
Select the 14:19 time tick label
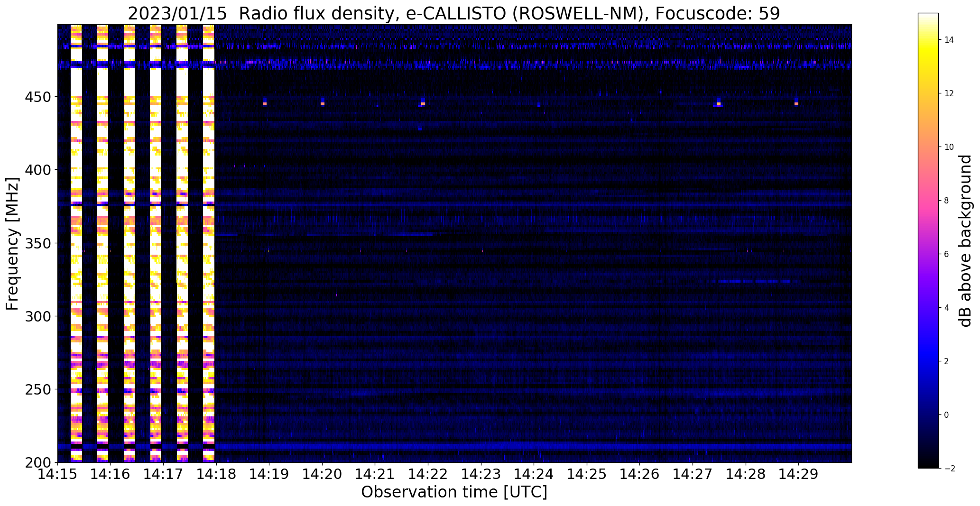coord(269,474)
